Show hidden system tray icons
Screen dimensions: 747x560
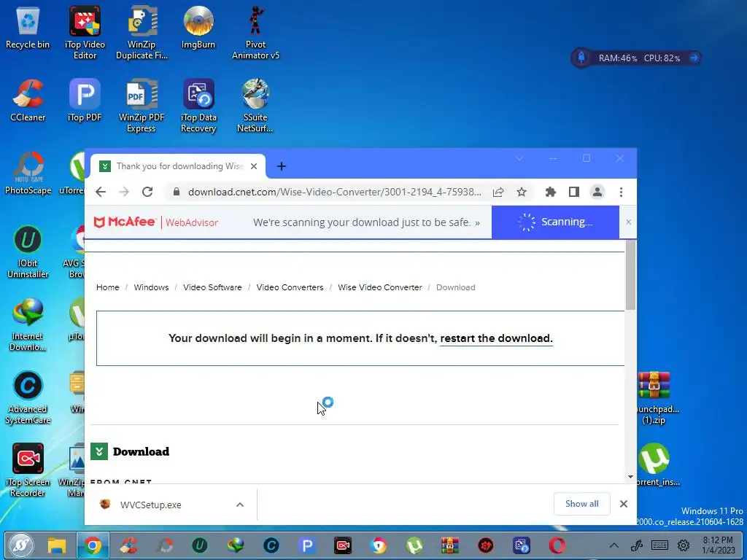tap(614, 545)
